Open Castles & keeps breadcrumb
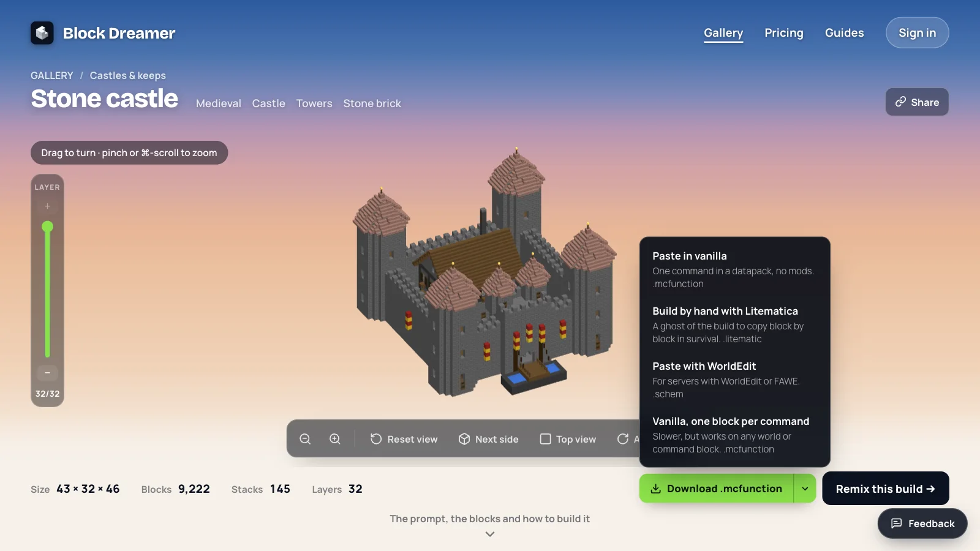 (x=128, y=75)
